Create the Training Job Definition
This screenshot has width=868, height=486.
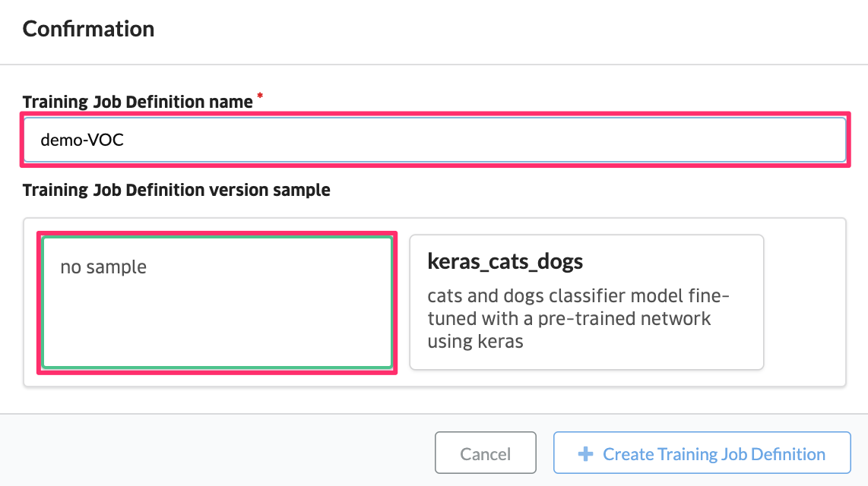pos(702,453)
